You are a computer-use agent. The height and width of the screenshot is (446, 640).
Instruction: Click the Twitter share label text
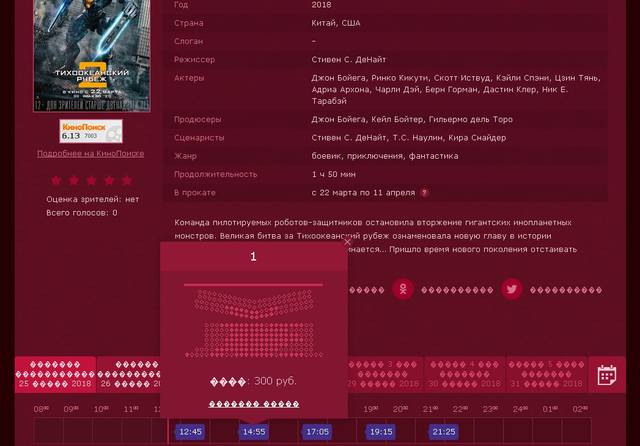click(x=566, y=290)
